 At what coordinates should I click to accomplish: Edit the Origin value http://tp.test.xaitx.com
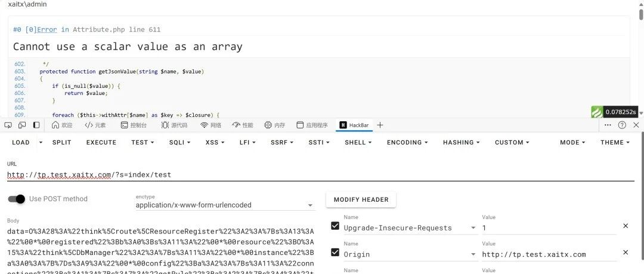(x=549, y=254)
